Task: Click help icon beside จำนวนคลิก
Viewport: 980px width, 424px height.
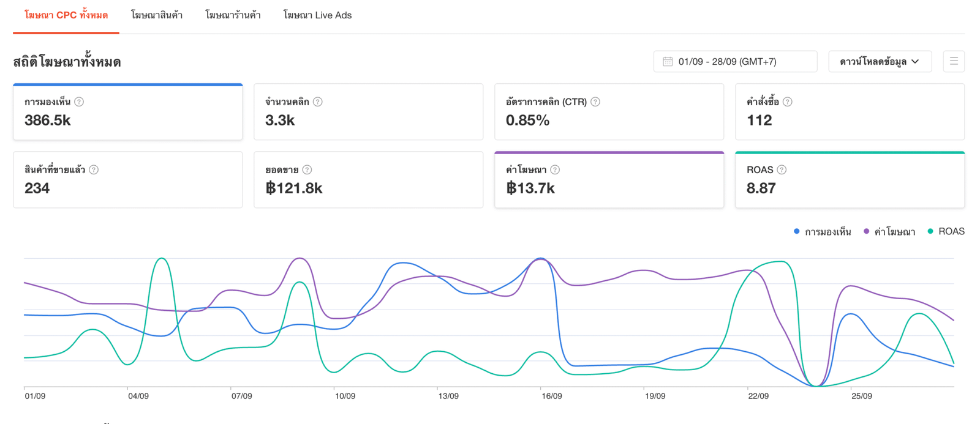Action: 317,102
